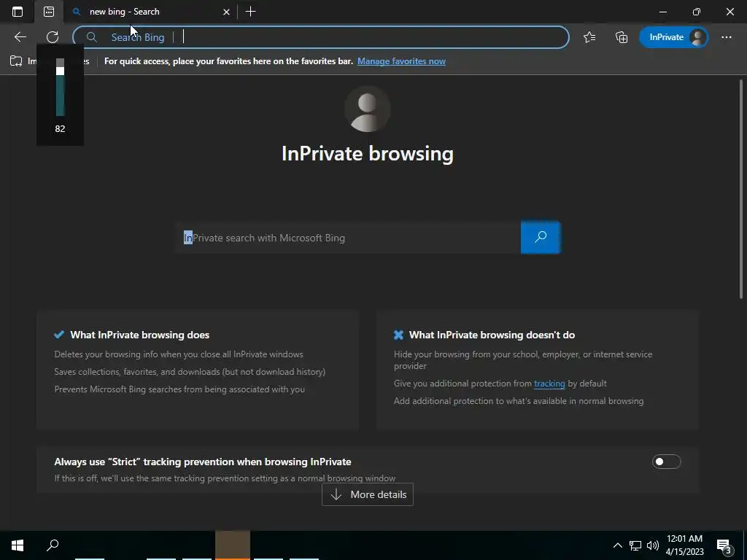This screenshot has width=747, height=560.
Task: Expand More details
Action: pyautogui.click(x=368, y=494)
